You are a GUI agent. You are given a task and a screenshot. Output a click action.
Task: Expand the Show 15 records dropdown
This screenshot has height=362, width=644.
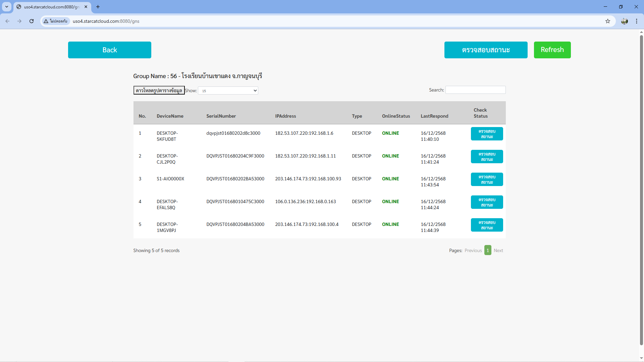tap(228, 90)
